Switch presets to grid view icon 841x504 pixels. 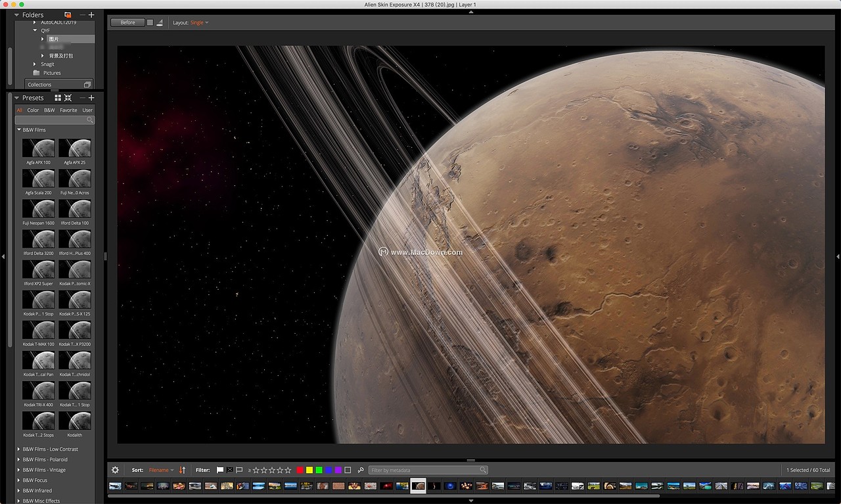[58, 98]
